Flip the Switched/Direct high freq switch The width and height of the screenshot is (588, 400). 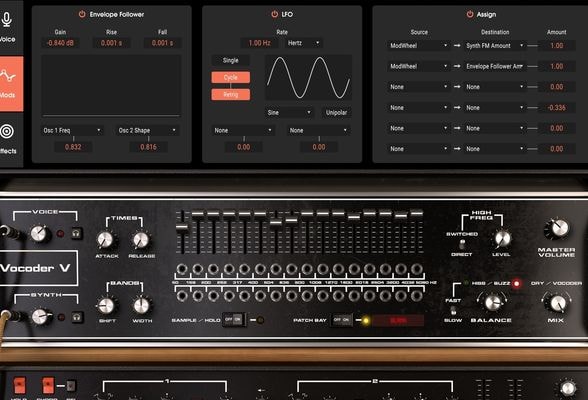(462, 244)
